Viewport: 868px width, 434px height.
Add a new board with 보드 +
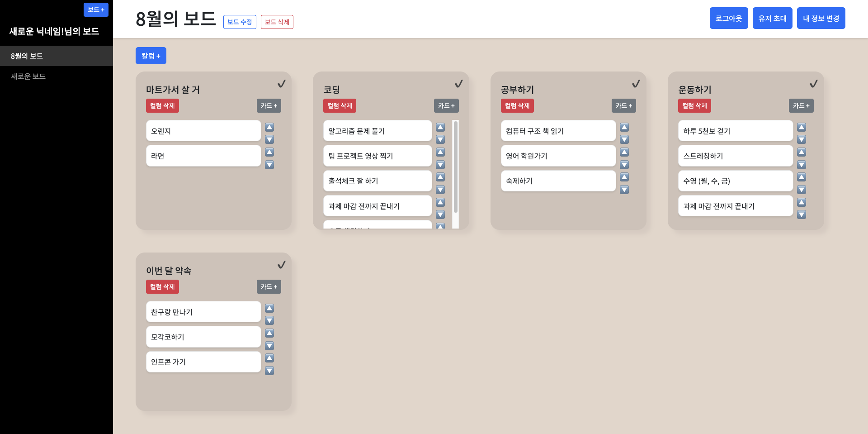[x=96, y=10]
